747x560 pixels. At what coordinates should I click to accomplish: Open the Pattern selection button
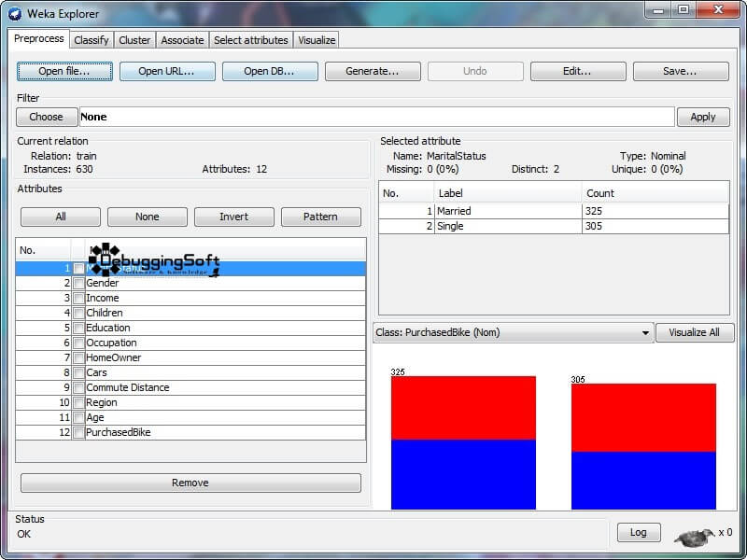coord(320,217)
